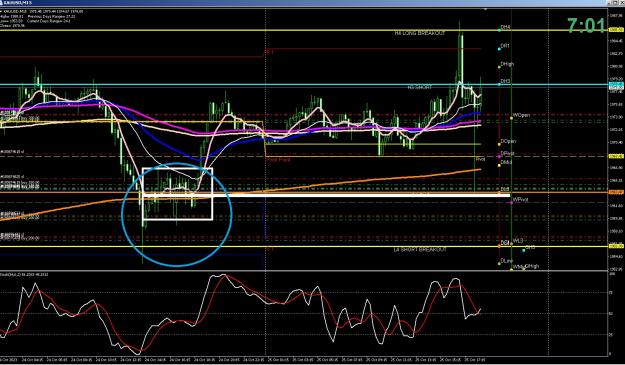
Task: Click the green 7:01 candle countdown timer
Action: (x=586, y=26)
